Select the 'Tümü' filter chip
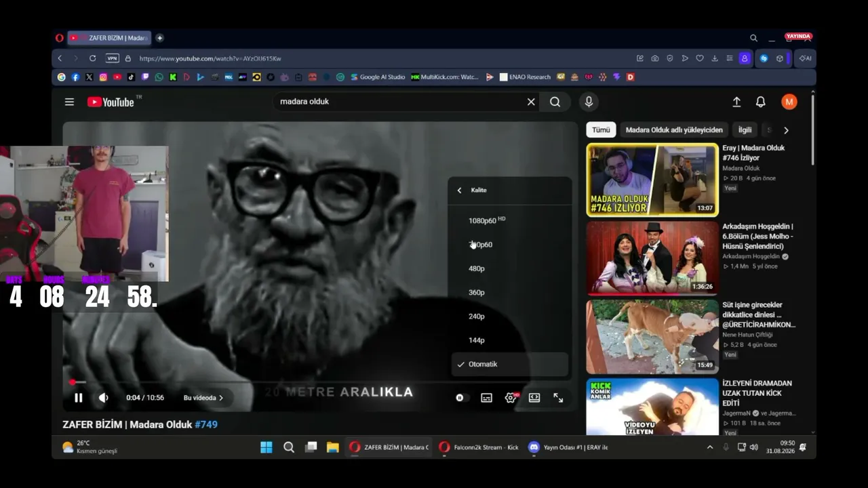The image size is (868, 488). tap(601, 130)
